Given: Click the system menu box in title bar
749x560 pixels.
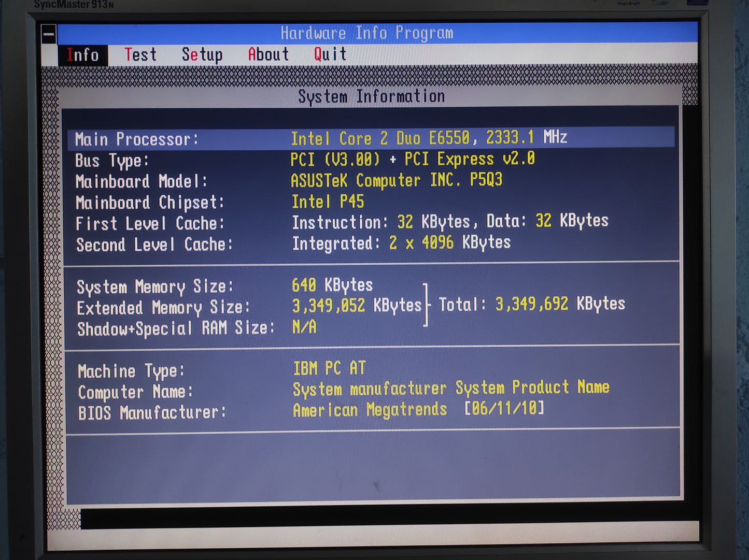Looking at the screenshot, I should tap(49, 34).
